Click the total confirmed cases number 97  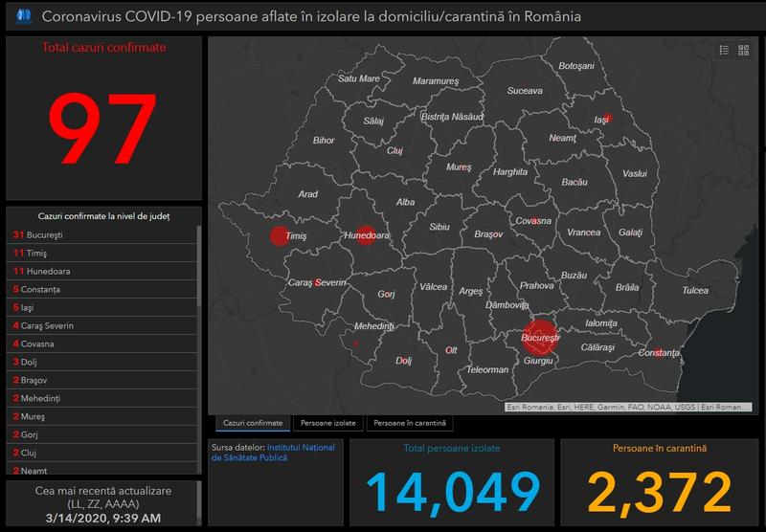click(x=102, y=128)
